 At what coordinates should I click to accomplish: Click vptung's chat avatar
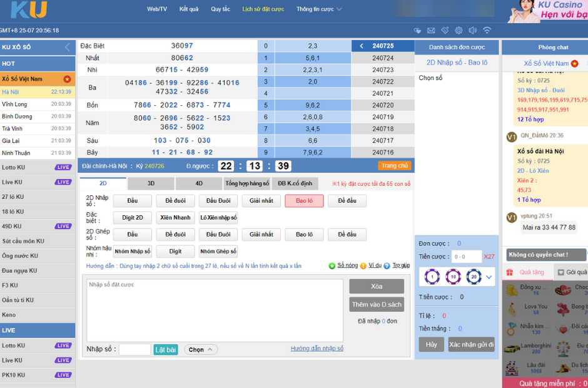click(512, 217)
